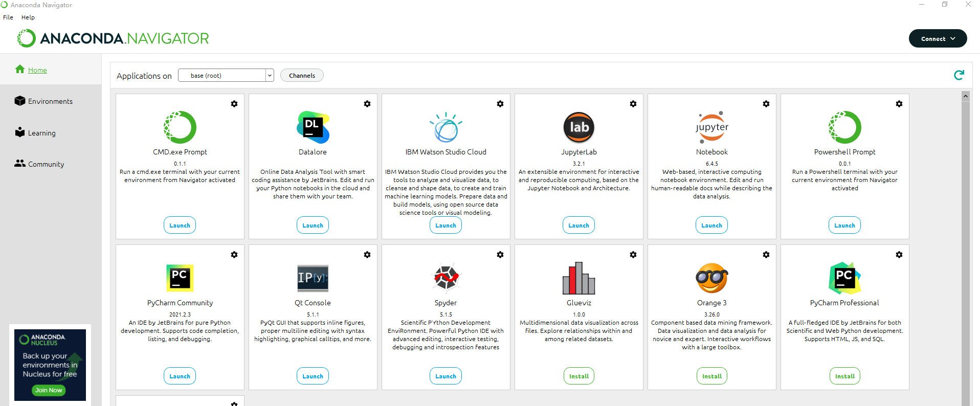Screen dimensions: 980x406
Task: Launch Powershell Prompt
Action: click(845, 225)
